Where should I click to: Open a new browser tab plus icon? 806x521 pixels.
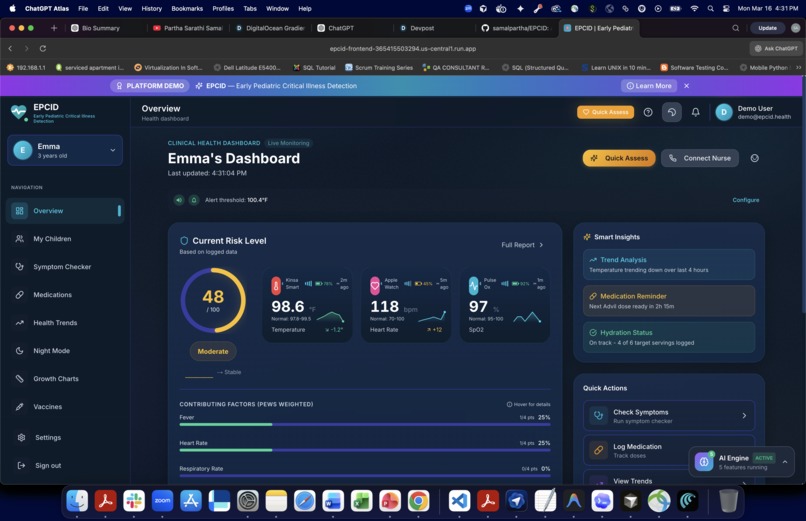54,28
